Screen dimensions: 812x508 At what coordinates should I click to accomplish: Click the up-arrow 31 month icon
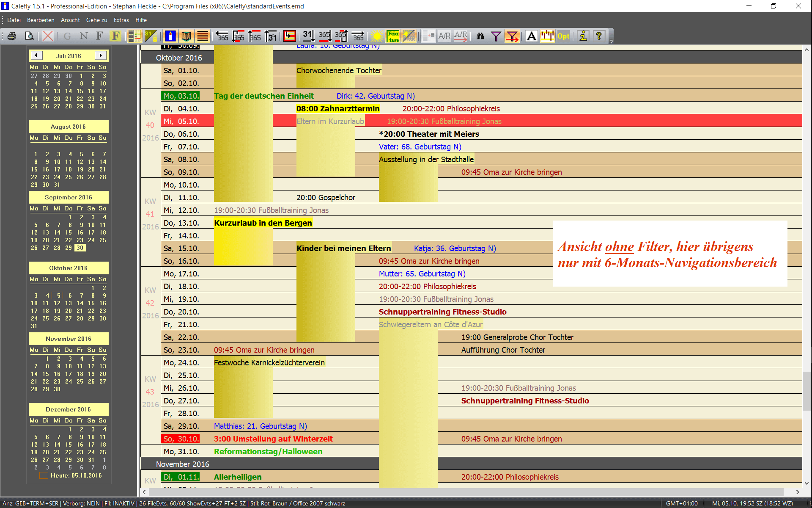pos(271,36)
